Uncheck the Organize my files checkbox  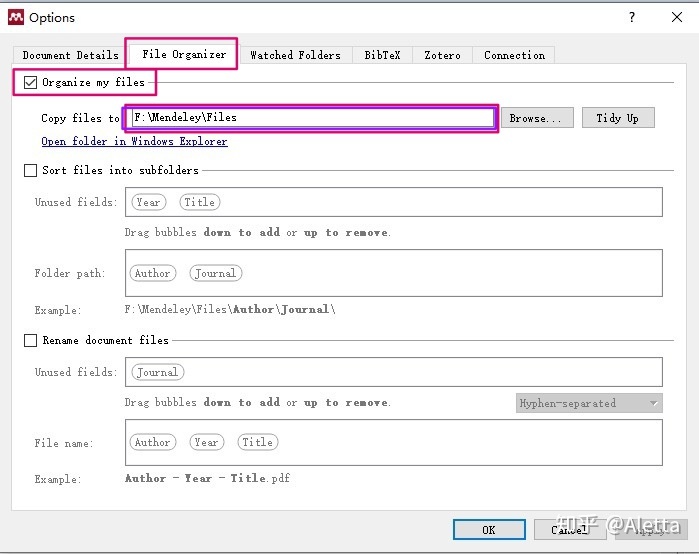pos(30,82)
